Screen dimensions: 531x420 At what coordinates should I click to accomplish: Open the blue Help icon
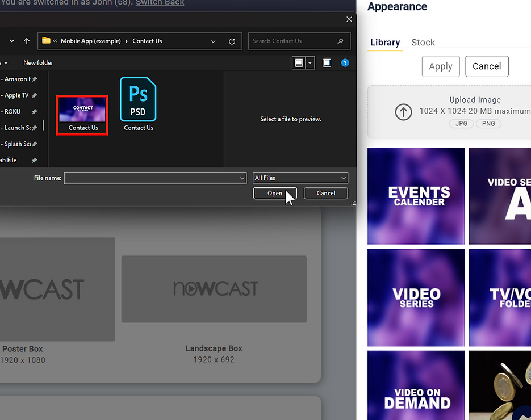[x=345, y=63]
